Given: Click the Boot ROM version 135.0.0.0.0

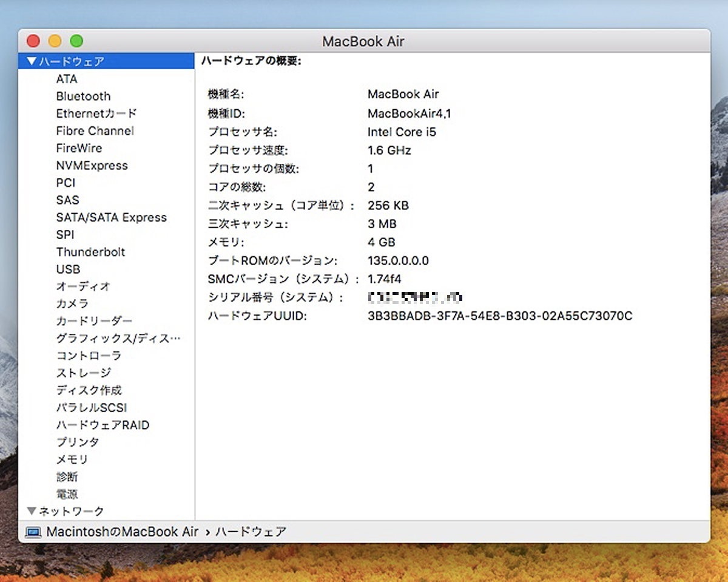Looking at the screenshot, I should click(398, 260).
